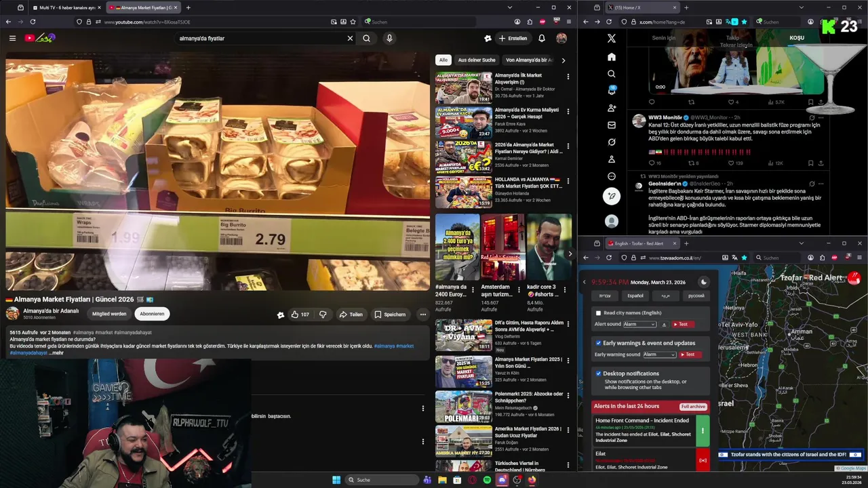Image resolution: width=868 pixels, height=488 pixels.
Task: Open more actions ellipsis under video
Action: [x=422, y=314]
